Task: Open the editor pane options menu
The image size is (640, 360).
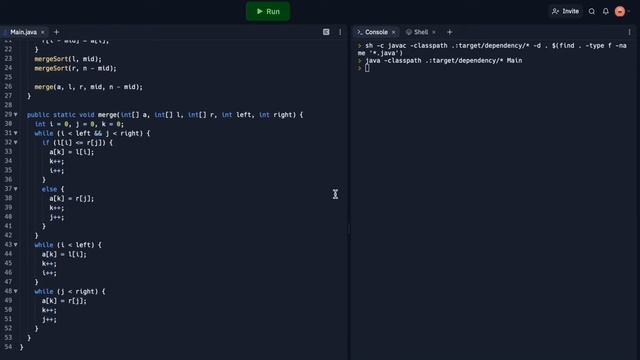Action: point(340,32)
